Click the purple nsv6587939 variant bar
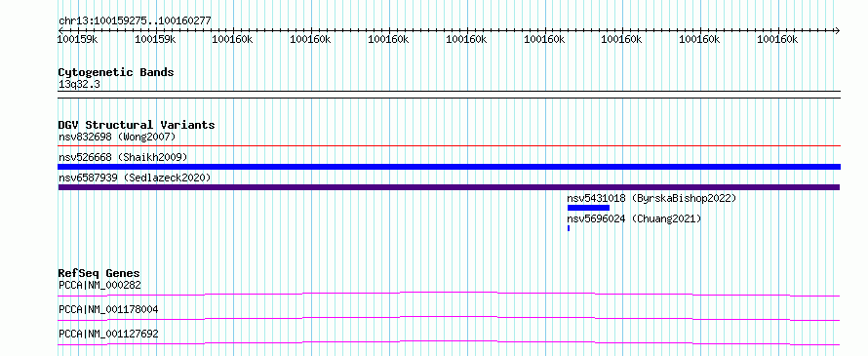Viewport: 868px width, 356px height. (x=449, y=187)
